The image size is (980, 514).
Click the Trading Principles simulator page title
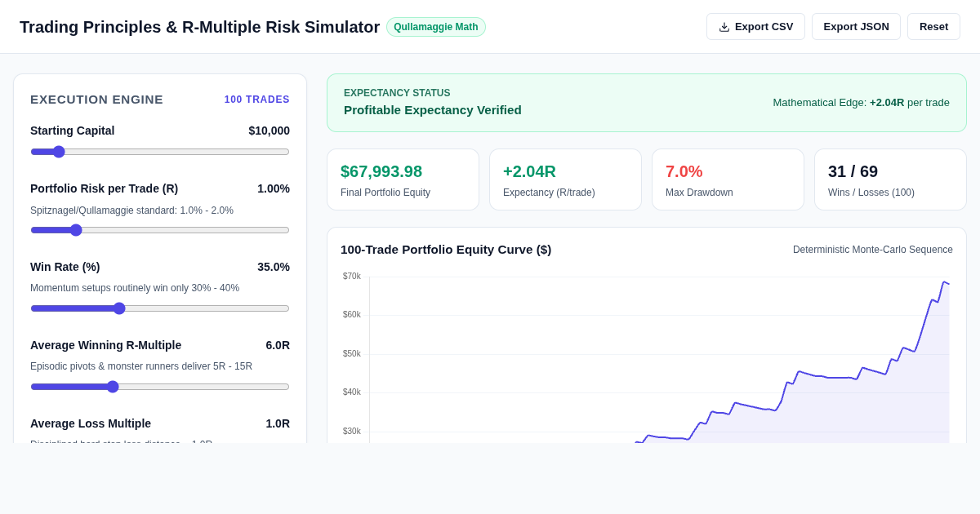click(x=199, y=27)
